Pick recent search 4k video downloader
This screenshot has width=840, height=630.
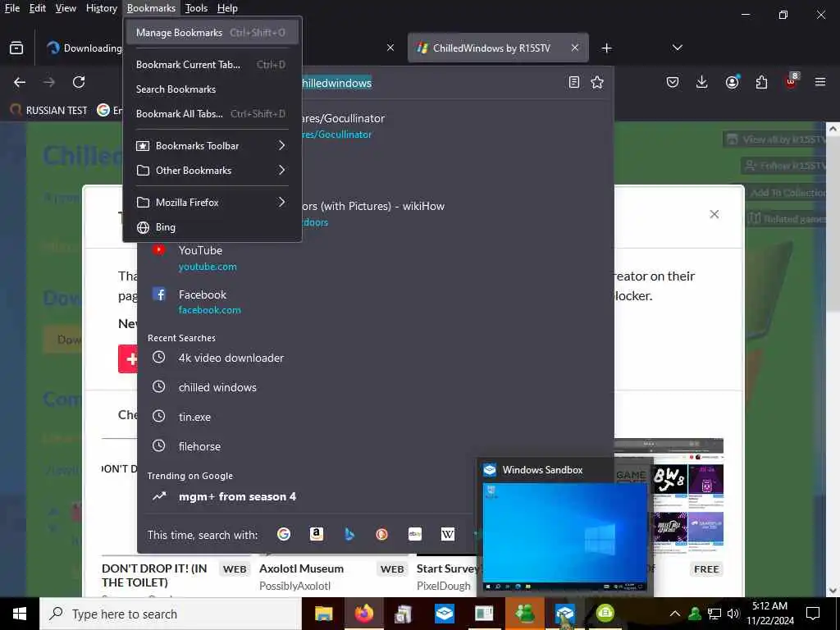pyautogui.click(x=375, y=358)
